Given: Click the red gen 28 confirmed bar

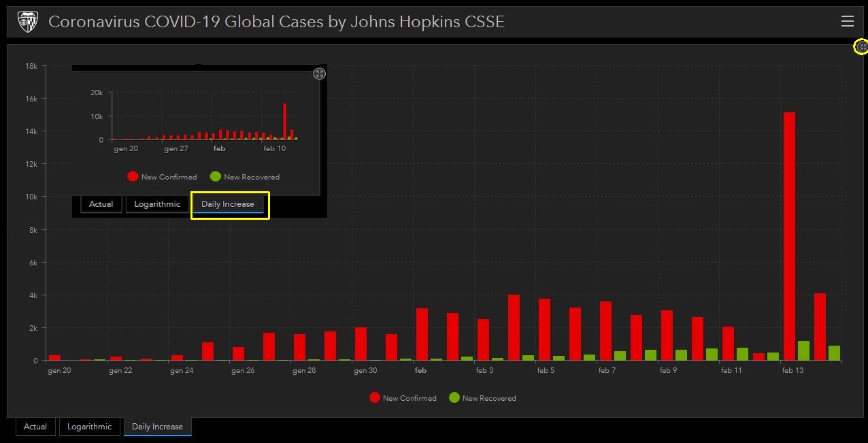Looking at the screenshot, I should coord(299,347).
